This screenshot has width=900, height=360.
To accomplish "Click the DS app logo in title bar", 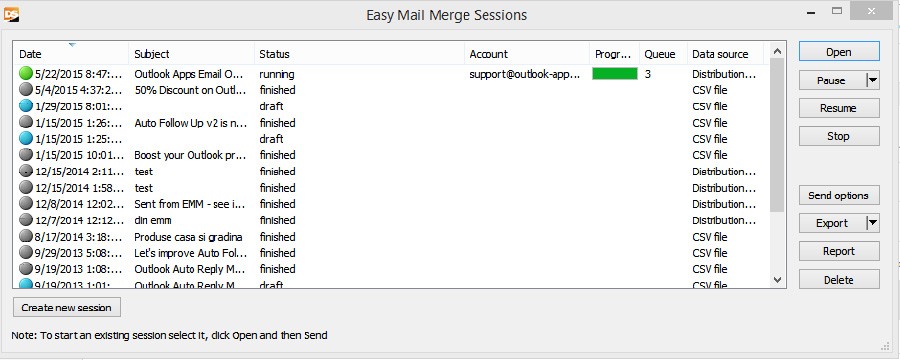I will pyautogui.click(x=11, y=14).
